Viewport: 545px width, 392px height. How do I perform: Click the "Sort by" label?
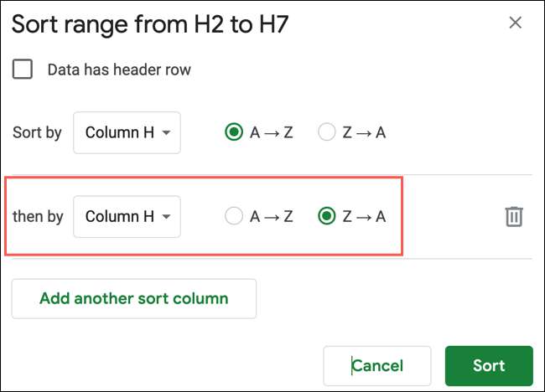click(37, 132)
